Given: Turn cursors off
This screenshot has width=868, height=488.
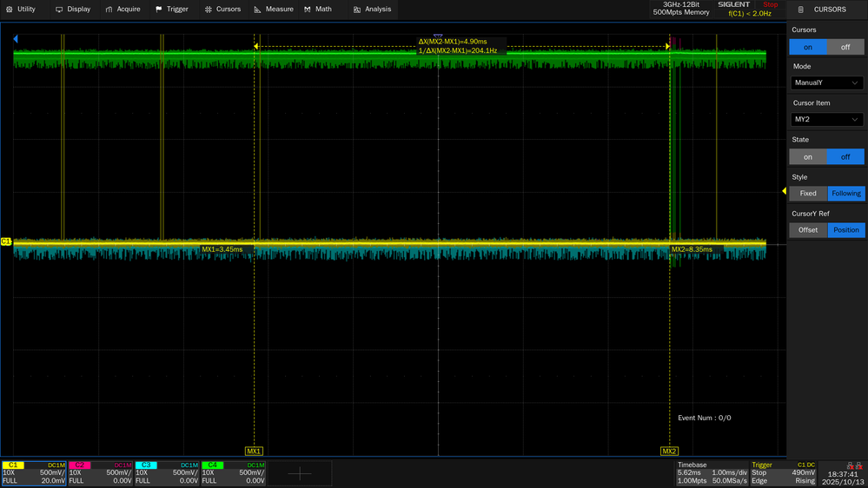Looking at the screenshot, I should (845, 47).
